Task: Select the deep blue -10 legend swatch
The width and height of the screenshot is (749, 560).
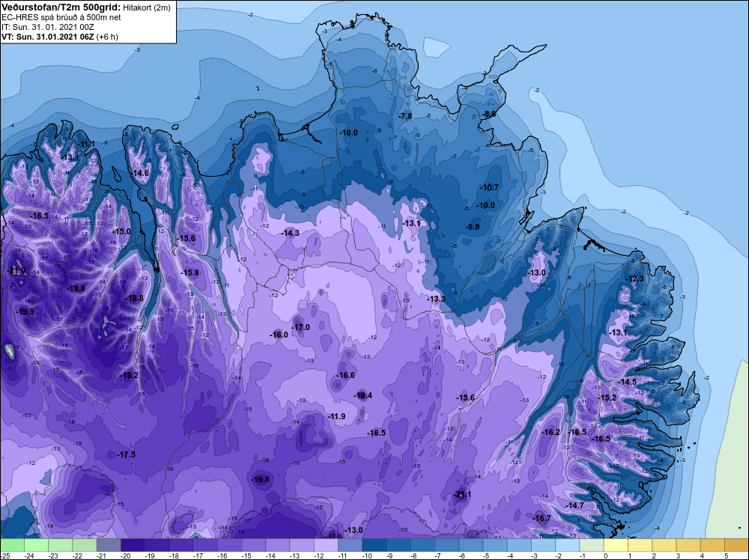Action: click(x=374, y=545)
